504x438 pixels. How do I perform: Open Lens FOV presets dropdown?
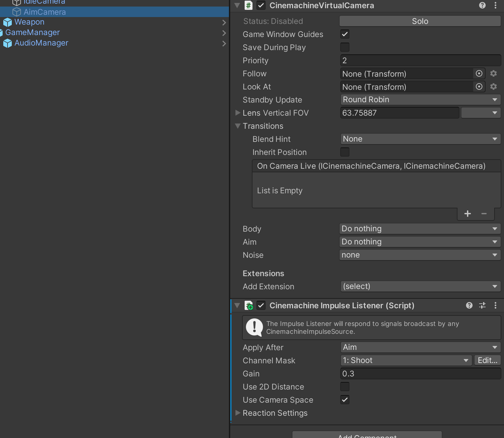pyautogui.click(x=481, y=113)
